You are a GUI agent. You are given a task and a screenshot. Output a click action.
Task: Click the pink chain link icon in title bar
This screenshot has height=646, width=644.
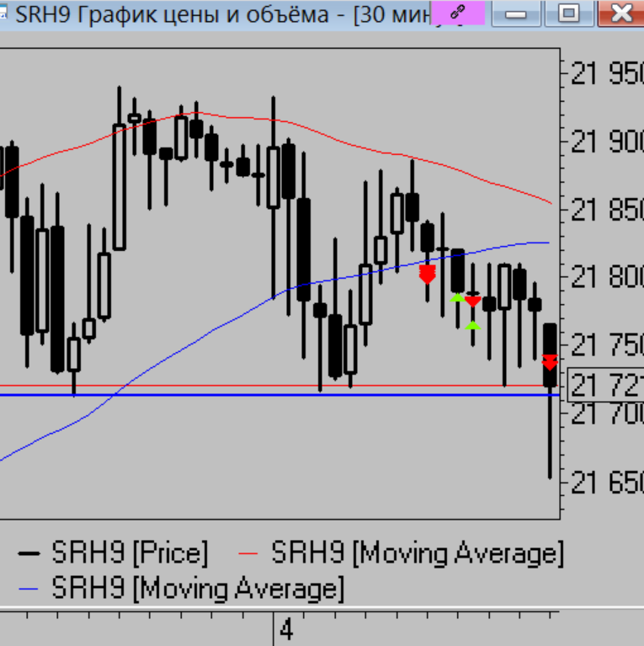[x=457, y=13]
